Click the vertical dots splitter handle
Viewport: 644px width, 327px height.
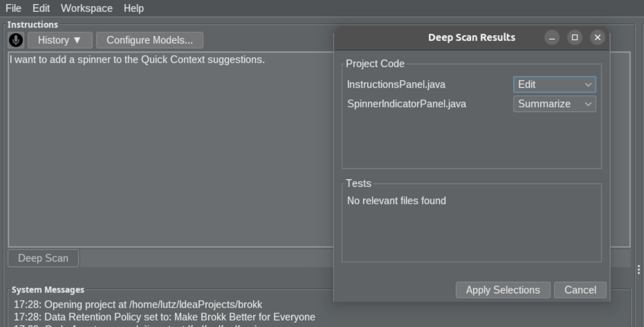(638, 269)
